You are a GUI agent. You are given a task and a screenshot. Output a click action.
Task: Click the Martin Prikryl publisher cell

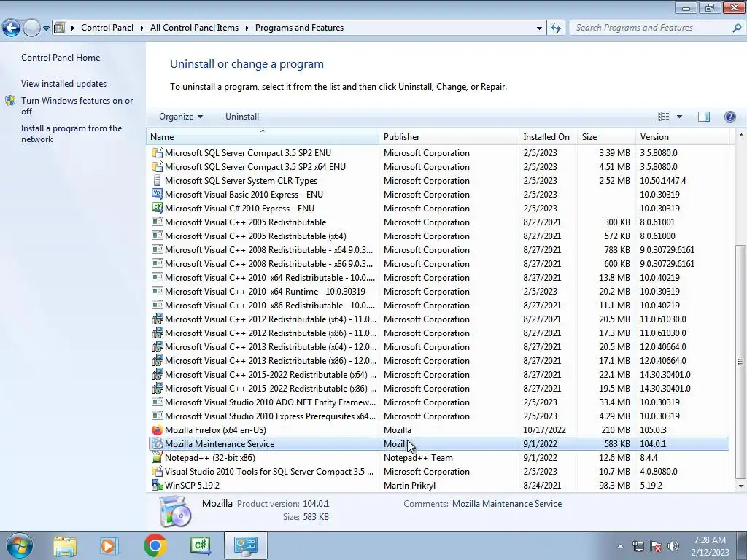pos(410,485)
